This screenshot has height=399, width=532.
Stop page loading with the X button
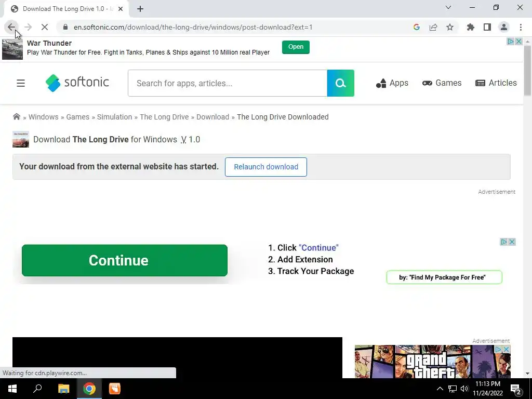pos(45,27)
